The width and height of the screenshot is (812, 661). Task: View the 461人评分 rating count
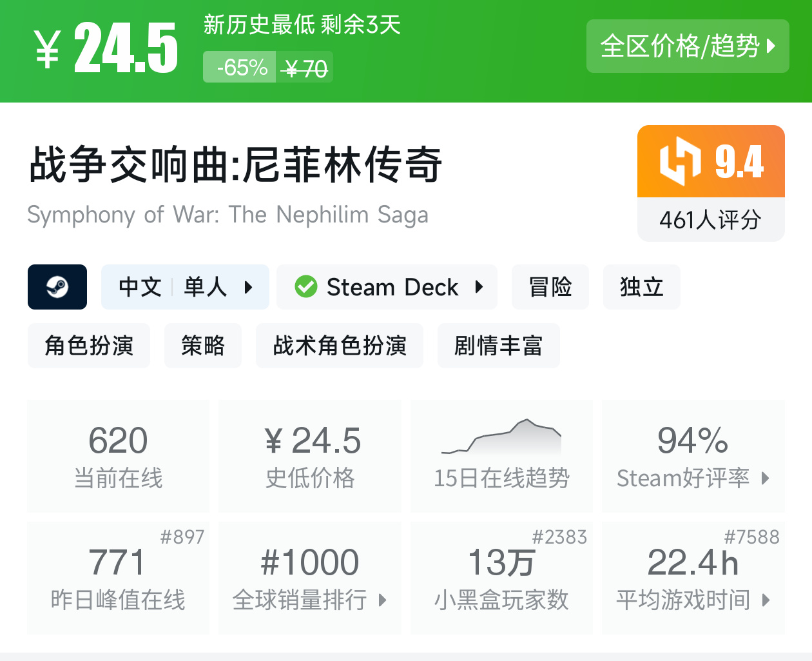click(x=710, y=220)
